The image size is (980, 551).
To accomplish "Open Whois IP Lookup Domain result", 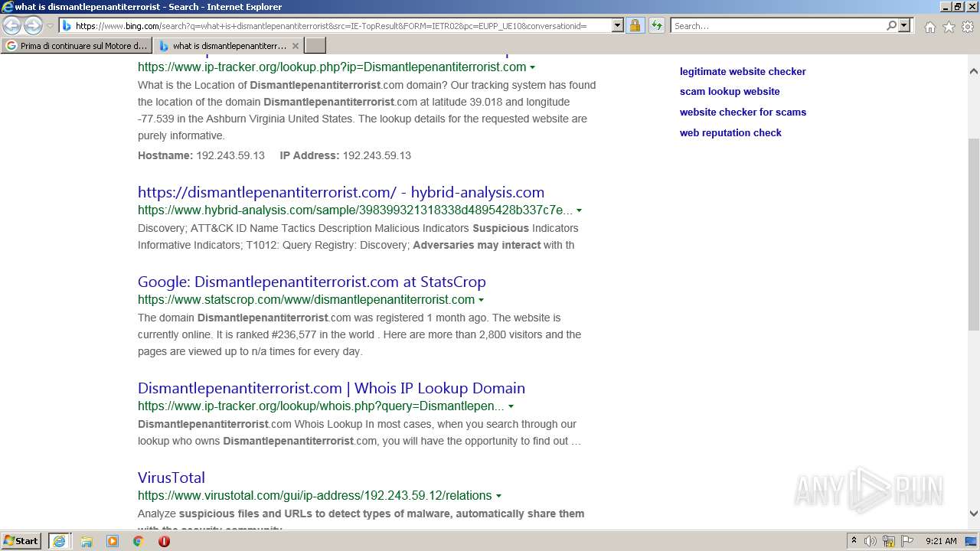I will click(332, 388).
